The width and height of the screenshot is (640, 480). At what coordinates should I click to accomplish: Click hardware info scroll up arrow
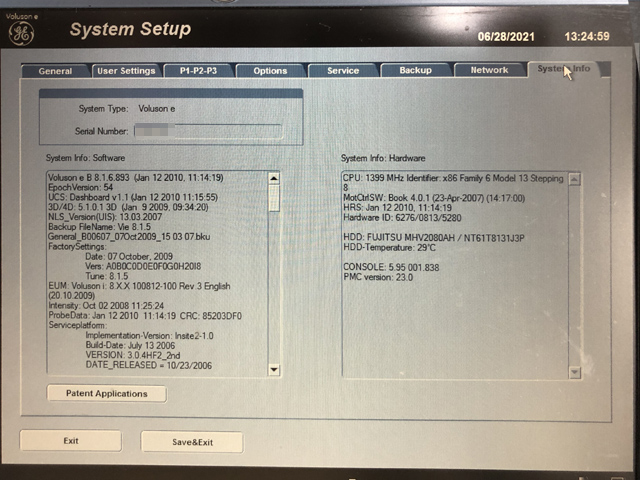pyautogui.click(x=574, y=179)
